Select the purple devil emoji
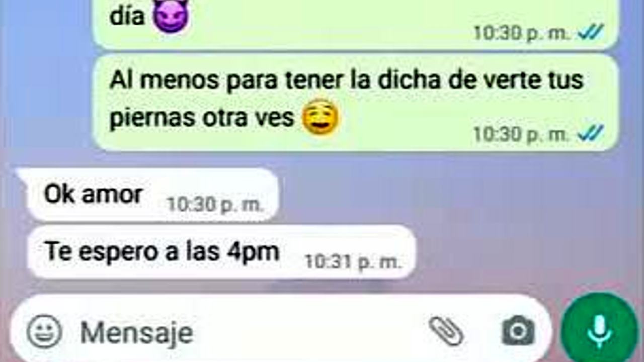This screenshot has height=362, width=644. click(x=171, y=15)
